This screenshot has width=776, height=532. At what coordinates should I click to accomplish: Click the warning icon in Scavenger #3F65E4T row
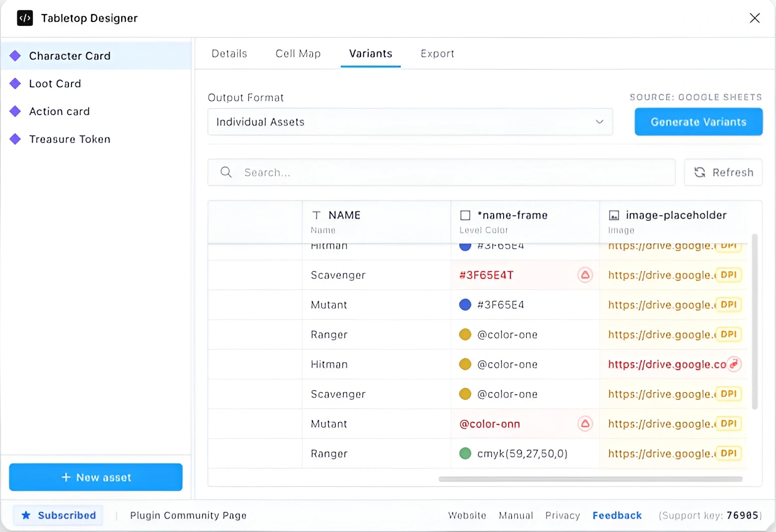tap(585, 275)
